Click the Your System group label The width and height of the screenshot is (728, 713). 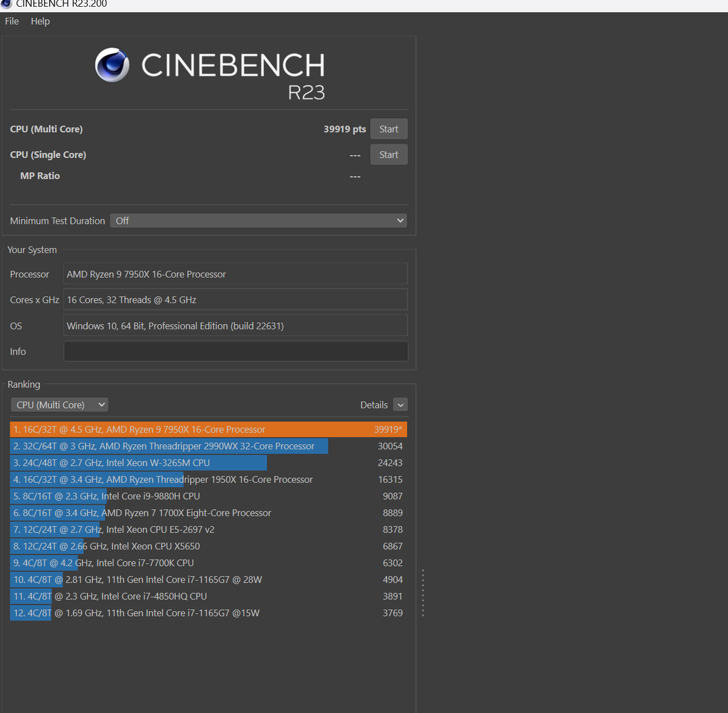(32, 250)
